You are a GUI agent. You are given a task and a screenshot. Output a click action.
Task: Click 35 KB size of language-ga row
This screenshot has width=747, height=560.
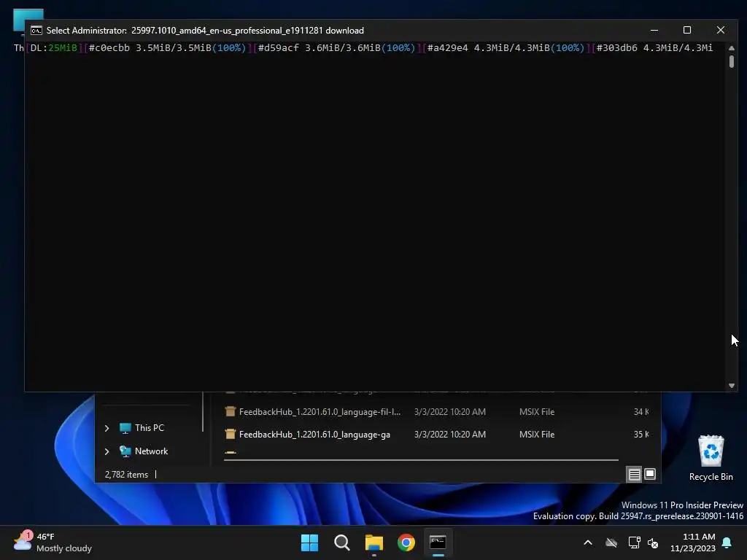(x=641, y=435)
